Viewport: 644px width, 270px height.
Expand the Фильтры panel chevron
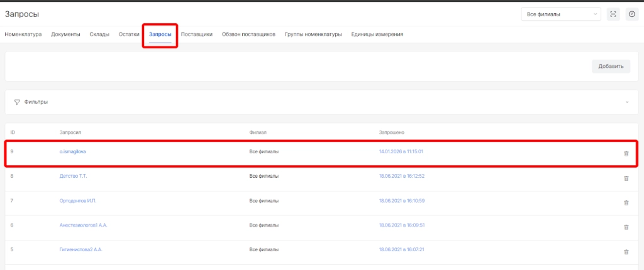pyautogui.click(x=627, y=102)
